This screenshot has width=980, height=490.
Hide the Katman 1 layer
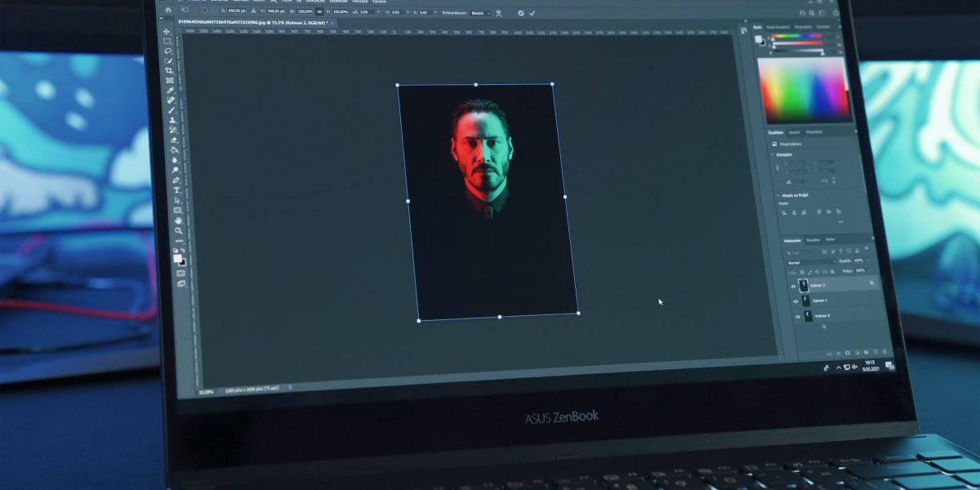(x=795, y=301)
